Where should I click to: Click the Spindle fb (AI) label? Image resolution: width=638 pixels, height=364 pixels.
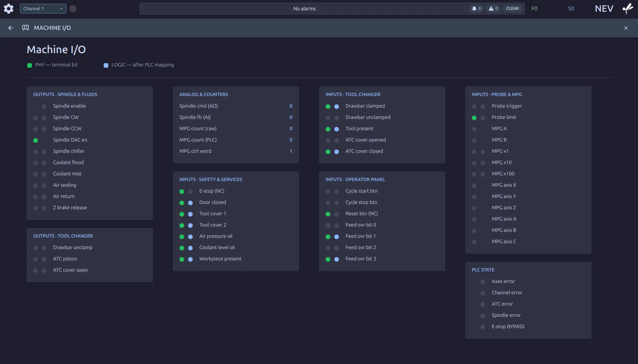tap(195, 117)
